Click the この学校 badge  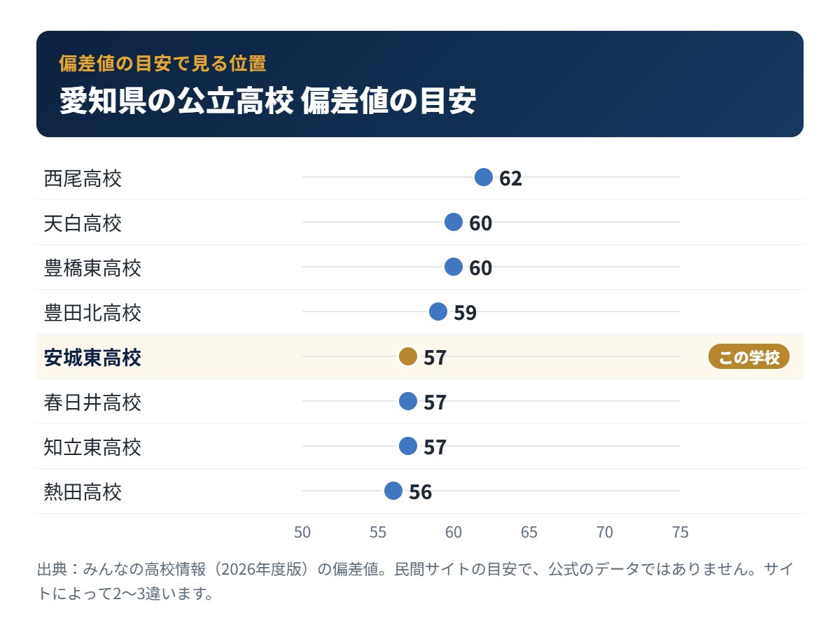(749, 357)
